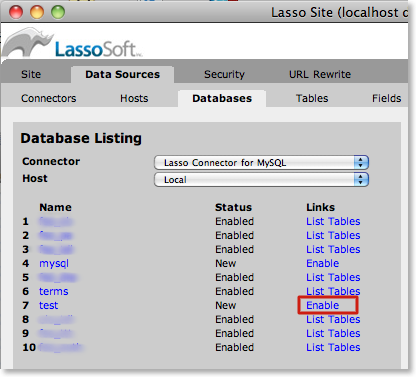Viewport: 416px width, 377px height.
Task: Click the Status column header
Action: [233, 207]
